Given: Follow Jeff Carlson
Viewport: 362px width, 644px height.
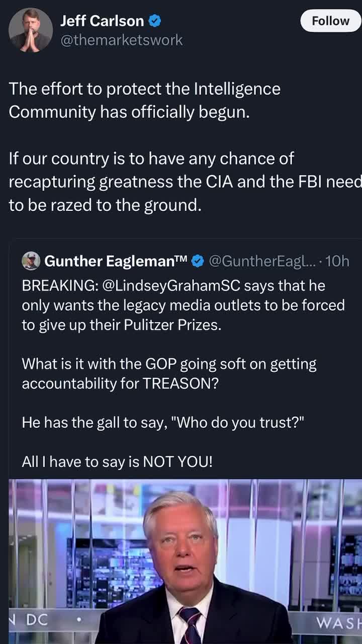Looking at the screenshot, I should (330, 21).
